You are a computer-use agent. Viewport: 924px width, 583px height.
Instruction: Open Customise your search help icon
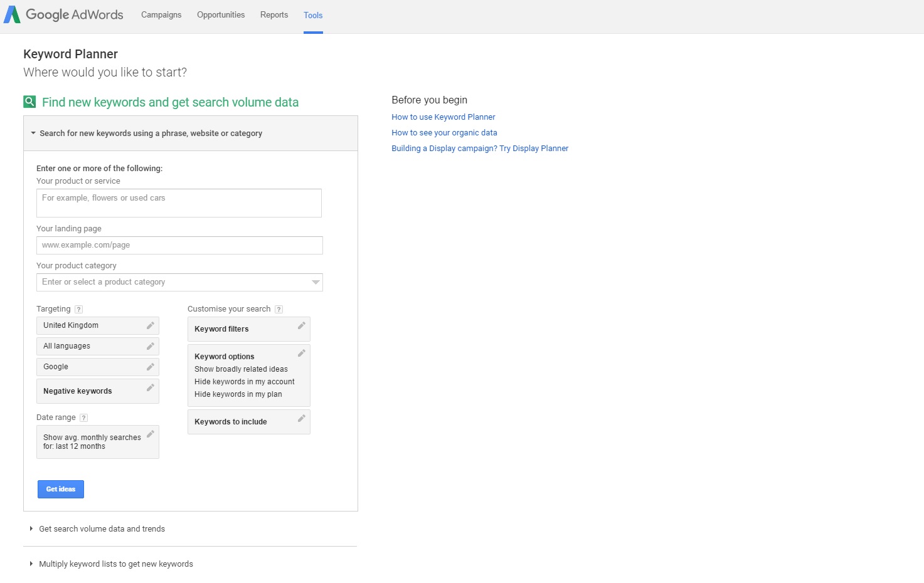279,309
